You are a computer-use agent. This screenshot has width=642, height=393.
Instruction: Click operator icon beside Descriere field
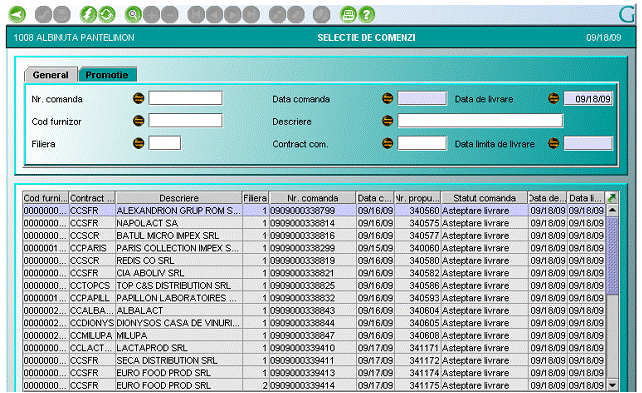pos(387,121)
